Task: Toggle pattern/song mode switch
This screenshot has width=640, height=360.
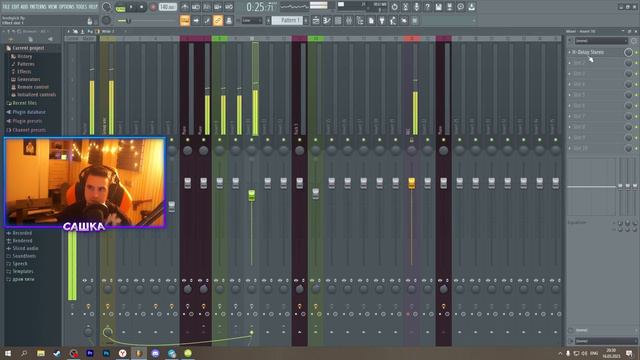Action: tap(120, 7)
